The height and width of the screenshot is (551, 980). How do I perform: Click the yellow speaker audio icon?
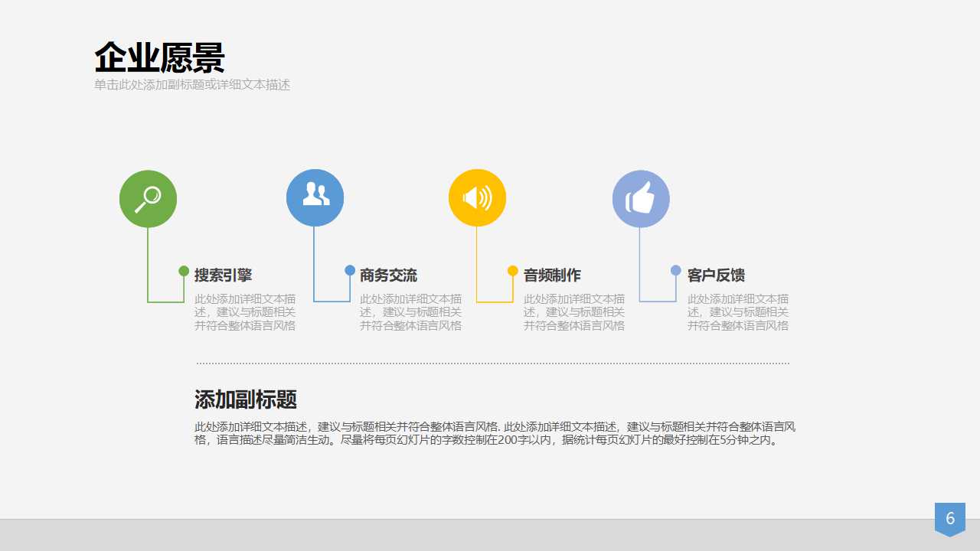coord(477,197)
